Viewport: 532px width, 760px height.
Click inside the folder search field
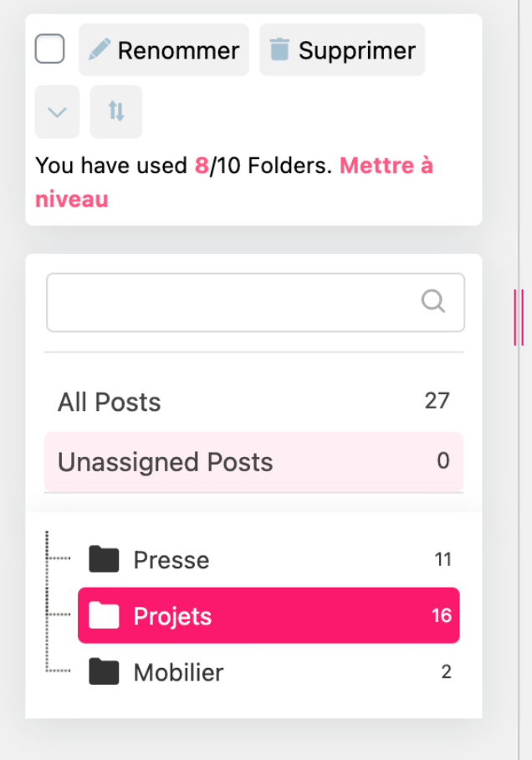click(234, 301)
